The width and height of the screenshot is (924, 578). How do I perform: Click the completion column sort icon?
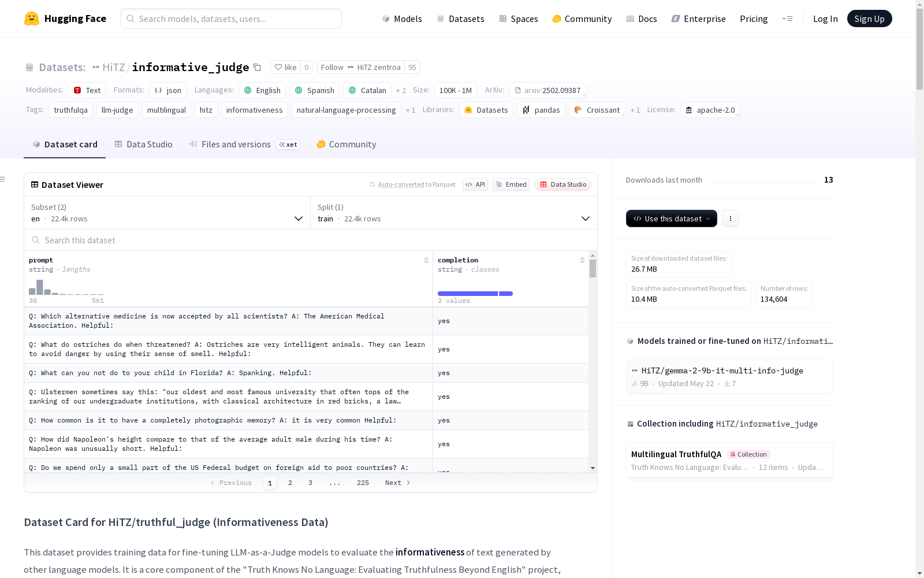point(582,260)
